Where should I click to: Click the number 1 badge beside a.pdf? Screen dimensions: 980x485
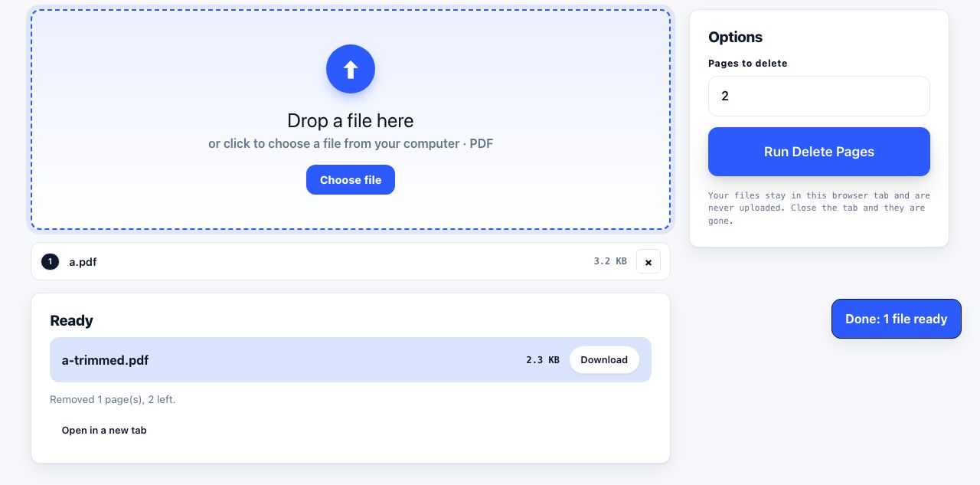[50, 262]
